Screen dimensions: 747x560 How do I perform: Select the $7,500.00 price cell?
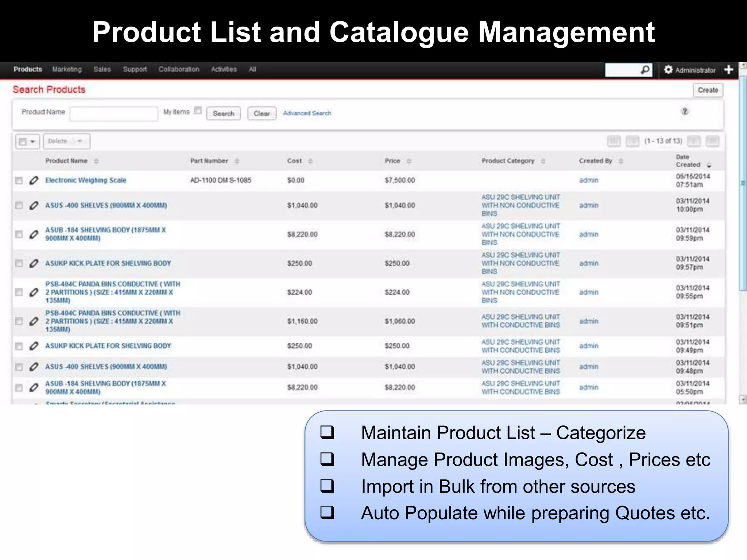click(x=400, y=180)
